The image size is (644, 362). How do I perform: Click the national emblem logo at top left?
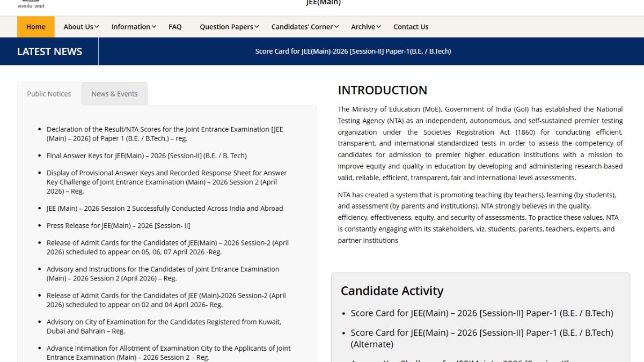31,4
